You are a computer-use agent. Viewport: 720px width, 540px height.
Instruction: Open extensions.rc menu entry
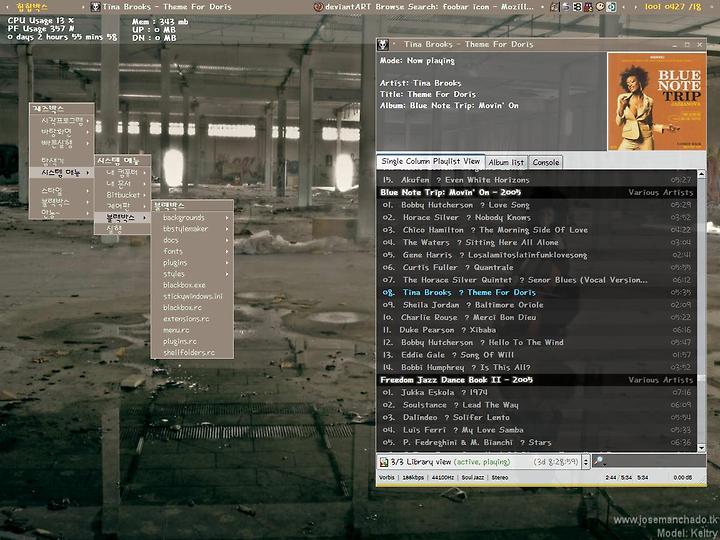point(192,319)
